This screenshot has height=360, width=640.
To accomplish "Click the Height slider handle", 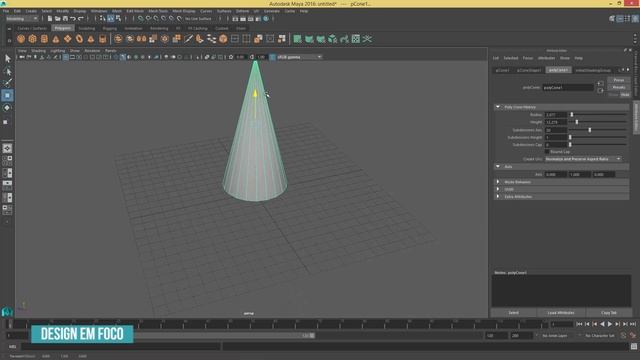I will (x=577, y=122).
